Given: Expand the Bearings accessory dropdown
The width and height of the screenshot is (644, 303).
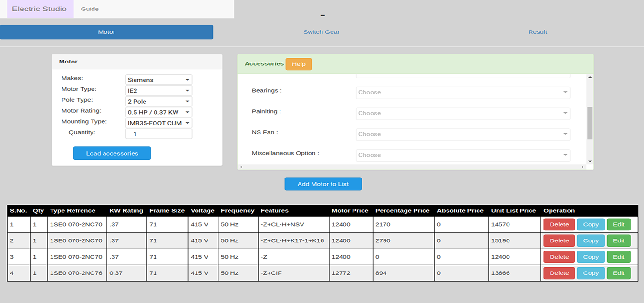Looking at the screenshot, I should coord(463,92).
